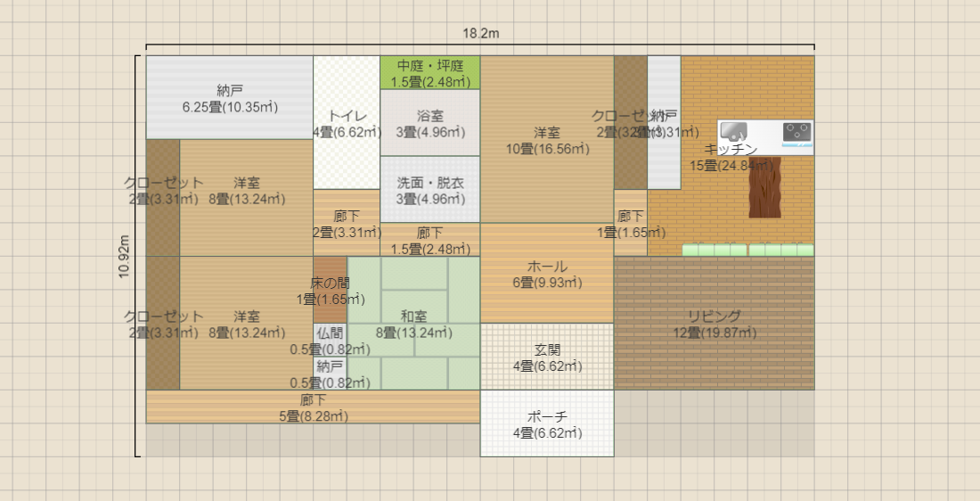Select the 洗面・脱衣 3畳 room

point(430,190)
